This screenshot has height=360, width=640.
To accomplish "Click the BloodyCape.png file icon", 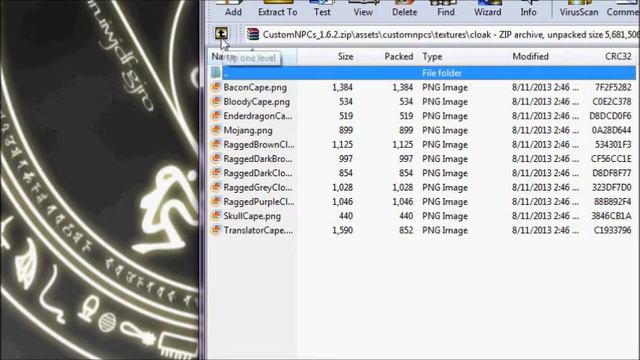I will [x=216, y=101].
